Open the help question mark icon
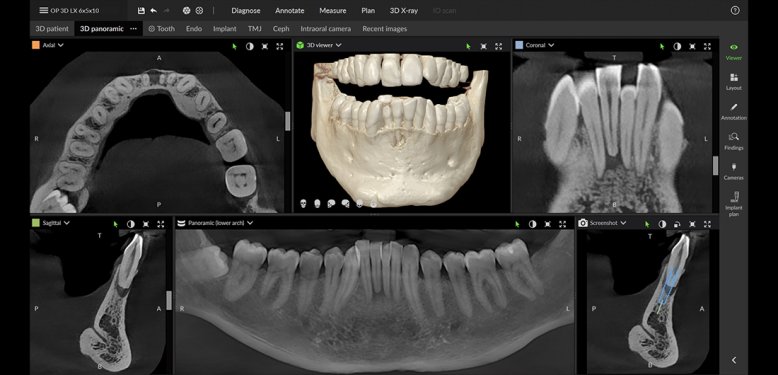778x375 pixels. coord(735,10)
